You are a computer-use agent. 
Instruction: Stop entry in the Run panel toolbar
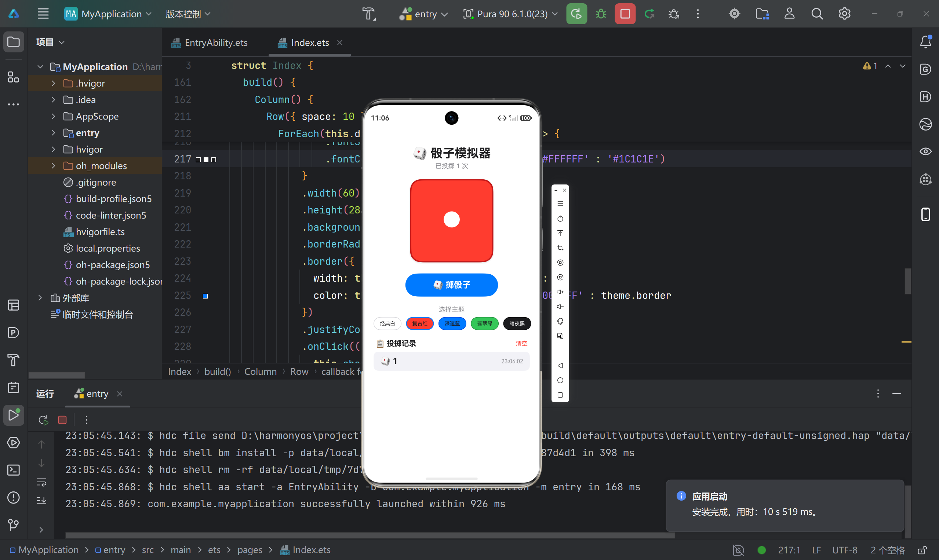click(62, 420)
